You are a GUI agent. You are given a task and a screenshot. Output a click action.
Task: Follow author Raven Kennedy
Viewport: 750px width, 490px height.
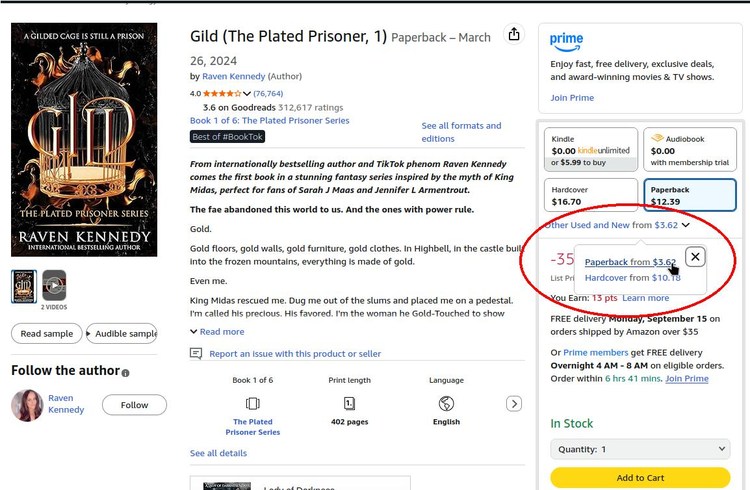134,405
